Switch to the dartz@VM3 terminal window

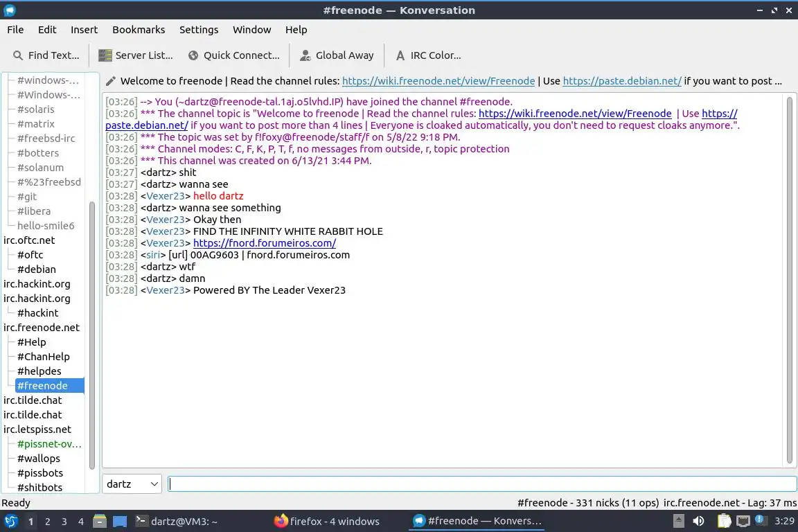176,522
